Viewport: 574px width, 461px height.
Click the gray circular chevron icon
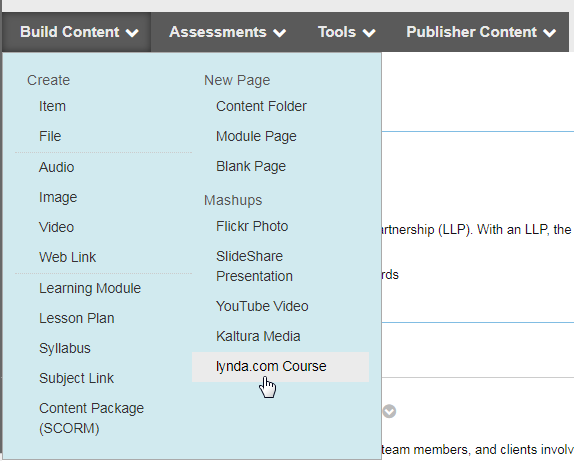pos(389,411)
